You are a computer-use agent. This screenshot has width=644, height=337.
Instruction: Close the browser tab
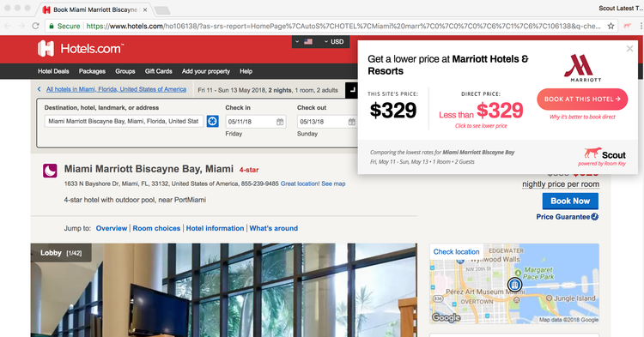pos(145,9)
